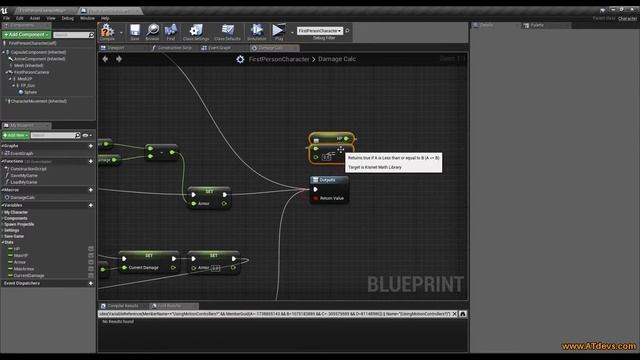The width and height of the screenshot is (640, 360).
Task: Navigate forward with the graph's right arrow
Action: (x=119, y=59)
